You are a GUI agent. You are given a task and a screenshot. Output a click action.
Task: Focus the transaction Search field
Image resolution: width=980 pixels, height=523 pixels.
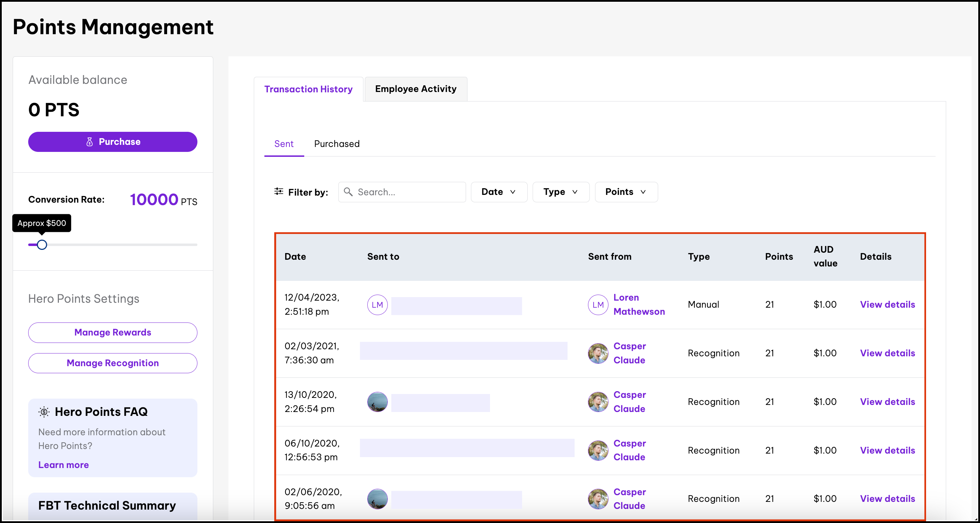[x=409, y=192]
